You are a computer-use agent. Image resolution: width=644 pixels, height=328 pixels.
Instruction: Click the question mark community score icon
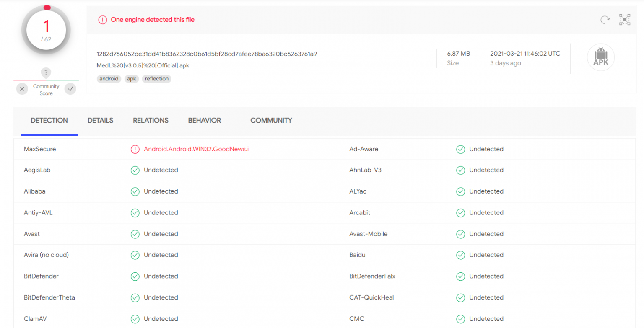pos(46,73)
